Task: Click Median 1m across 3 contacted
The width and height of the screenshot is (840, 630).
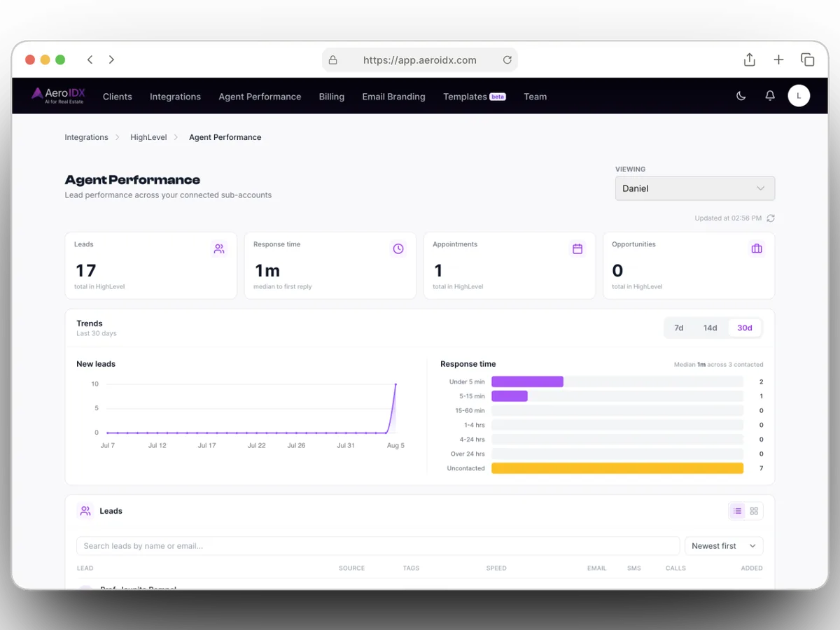Action: [718, 365]
